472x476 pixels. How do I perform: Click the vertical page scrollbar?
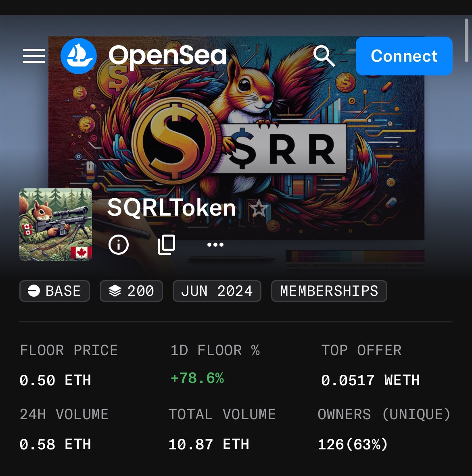[x=466, y=40]
